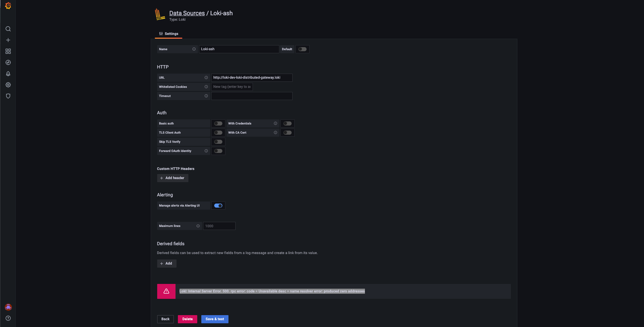Focus the Whitelisted Cookies tag input
644x327 pixels.
tap(232, 87)
